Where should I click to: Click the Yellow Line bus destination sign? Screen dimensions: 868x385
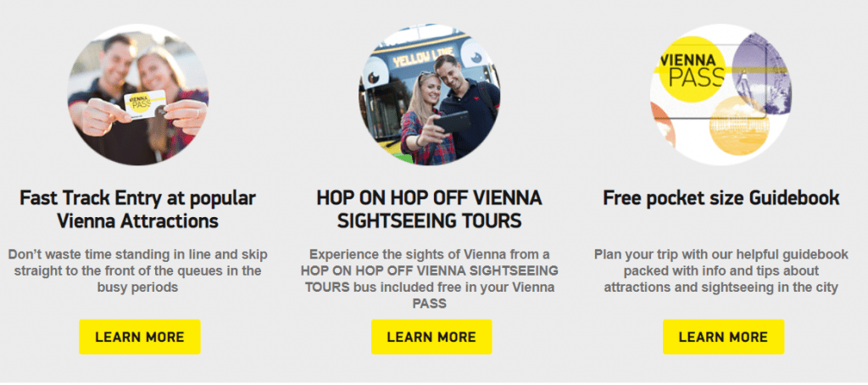[x=425, y=57]
